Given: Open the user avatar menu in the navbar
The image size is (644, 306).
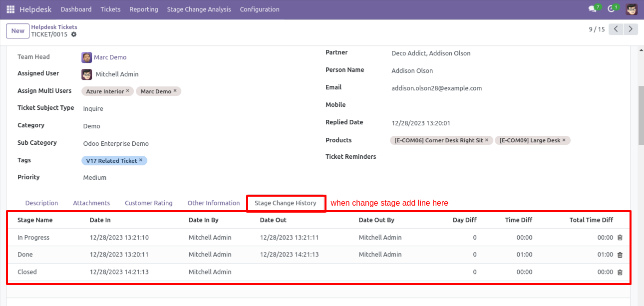Looking at the screenshot, I should point(632,9).
